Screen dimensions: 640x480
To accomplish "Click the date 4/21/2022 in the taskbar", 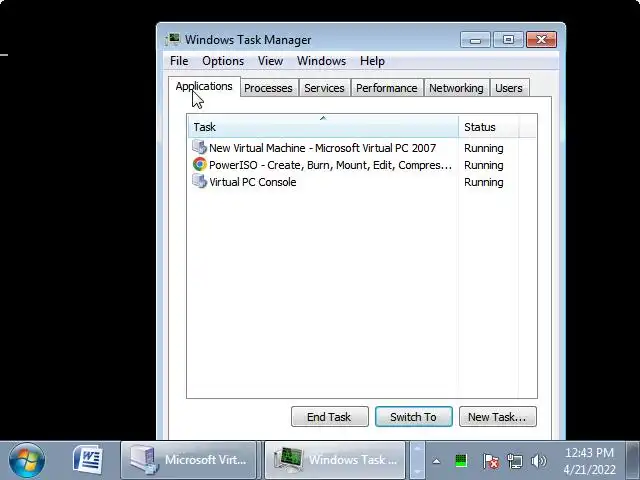I will coord(589,470).
